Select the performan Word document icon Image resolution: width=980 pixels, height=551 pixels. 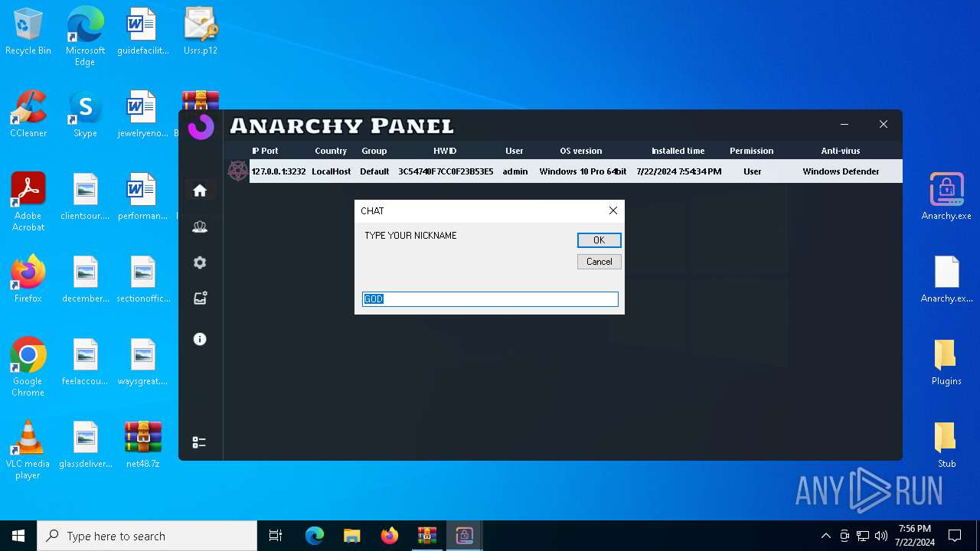pos(142,197)
